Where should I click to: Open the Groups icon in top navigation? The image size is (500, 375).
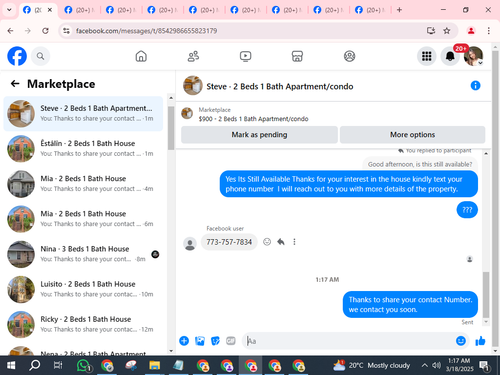pos(349,56)
